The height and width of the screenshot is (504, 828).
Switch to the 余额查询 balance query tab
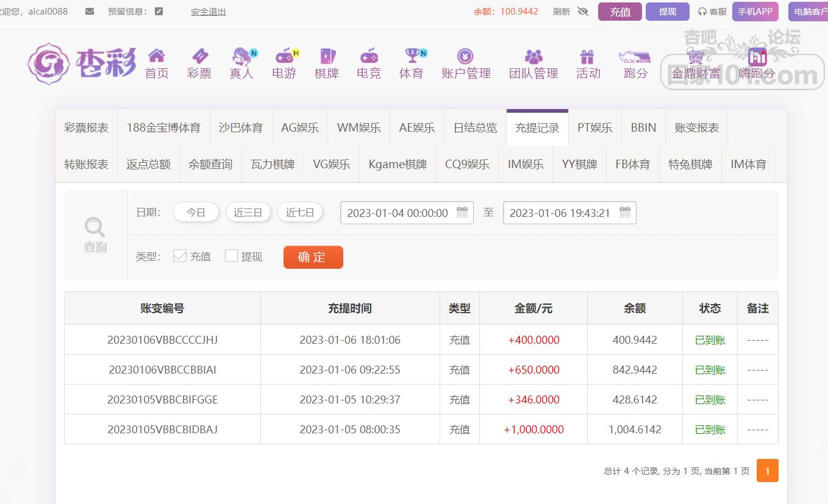(210, 165)
